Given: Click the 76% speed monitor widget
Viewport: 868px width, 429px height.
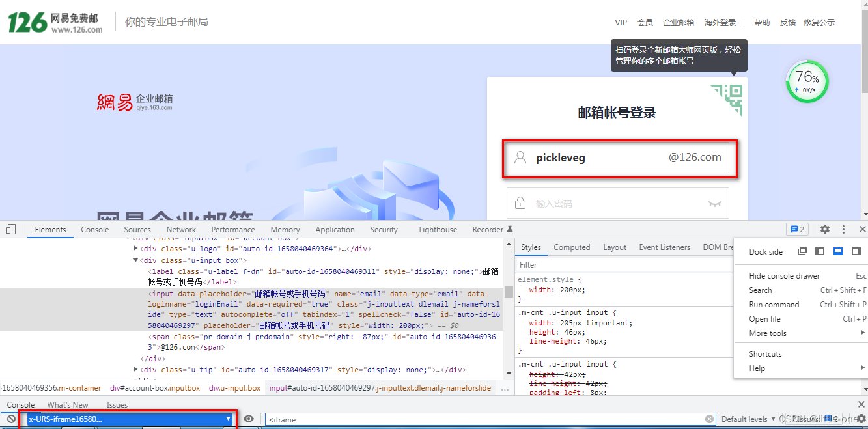Looking at the screenshot, I should click(x=807, y=81).
